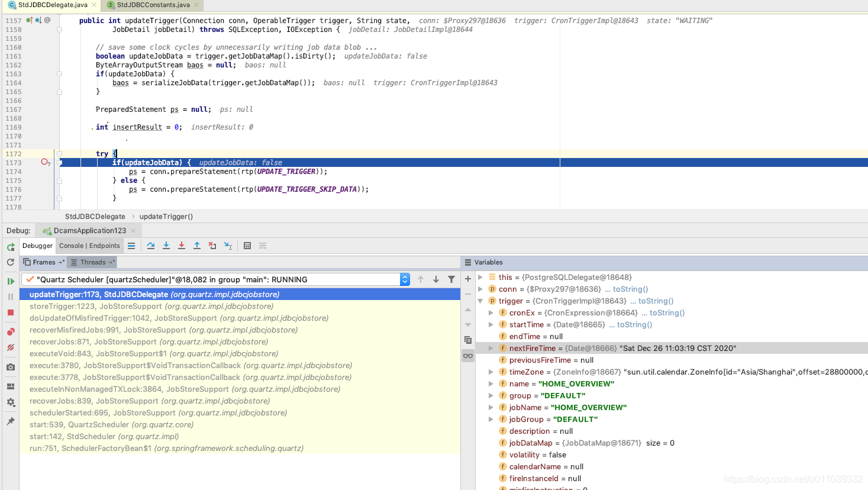This screenshot has height=490, width=868.
Task: Click Show Execution Point icon
Action: (131, 246)
